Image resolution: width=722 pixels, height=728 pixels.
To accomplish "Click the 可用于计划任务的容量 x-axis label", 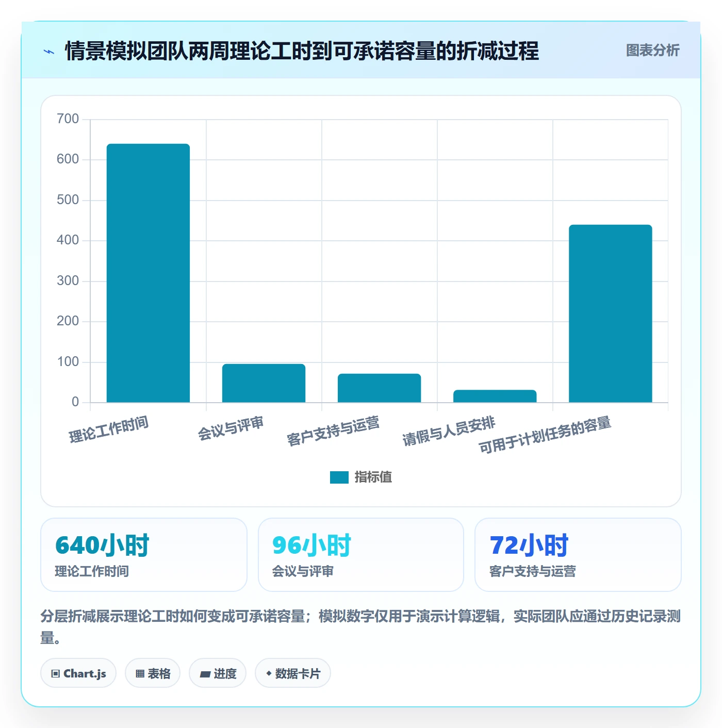I will point(545,435).
